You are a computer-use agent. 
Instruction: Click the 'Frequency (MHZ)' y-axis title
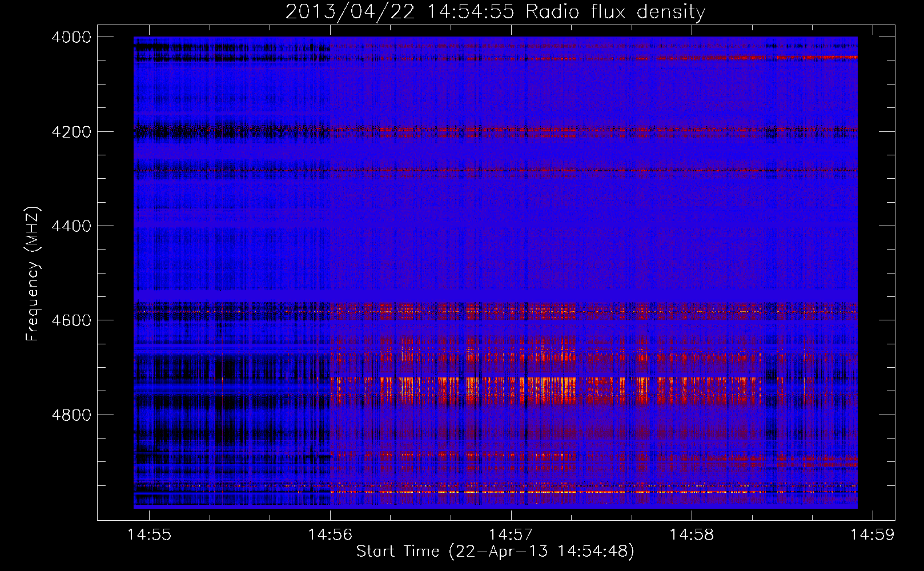33,274
